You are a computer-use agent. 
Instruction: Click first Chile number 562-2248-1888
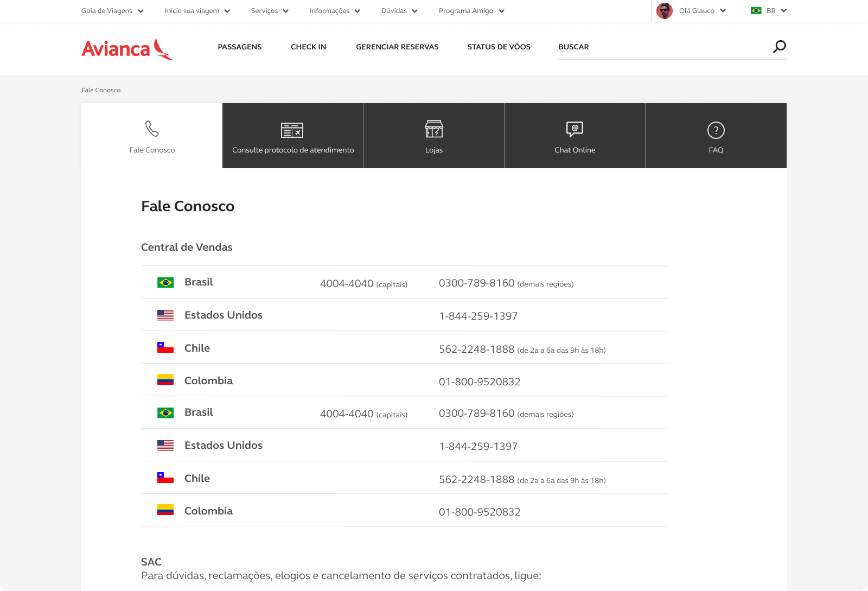(x=476, y=349)
